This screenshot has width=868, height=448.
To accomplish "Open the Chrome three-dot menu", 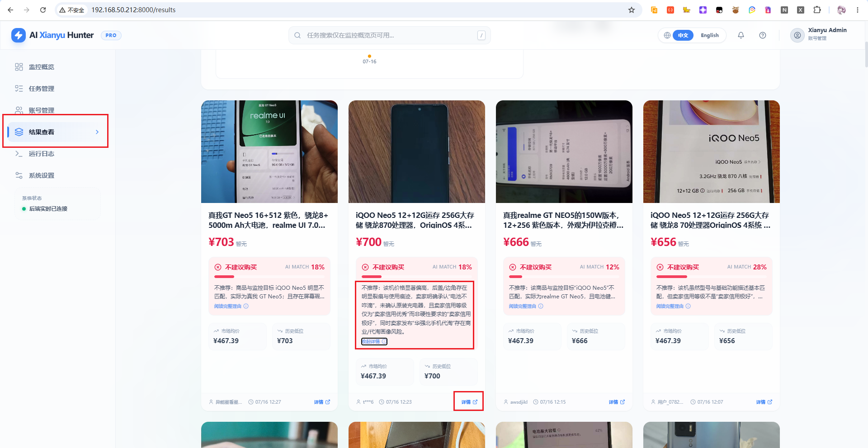I will tap(858, 10).
